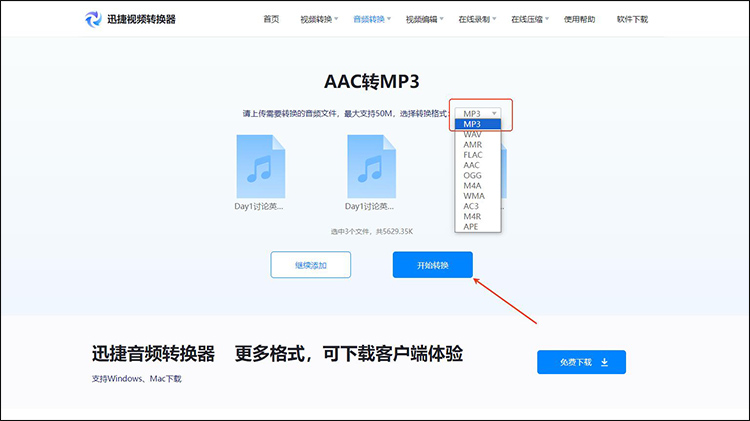Open the 首页 home page
This screenshot has width=750, height=421.
point(271,19)
